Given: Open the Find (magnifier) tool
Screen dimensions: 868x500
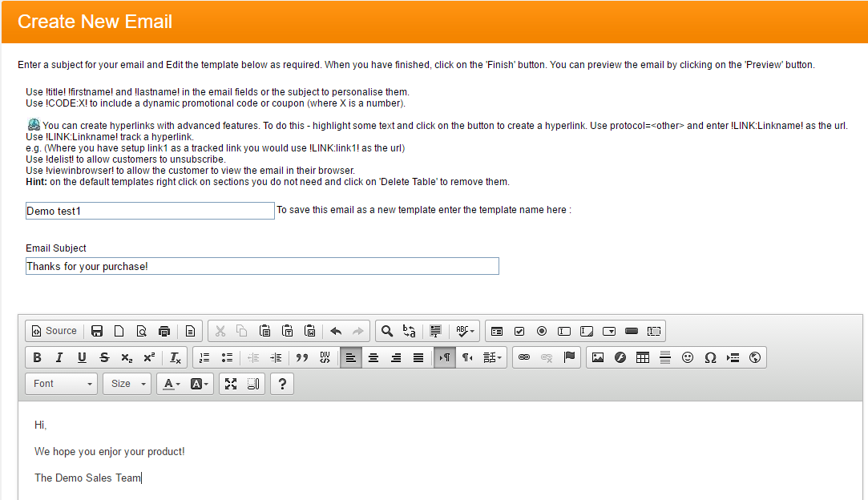Looking at the screenshot, I should pos(387,331).
